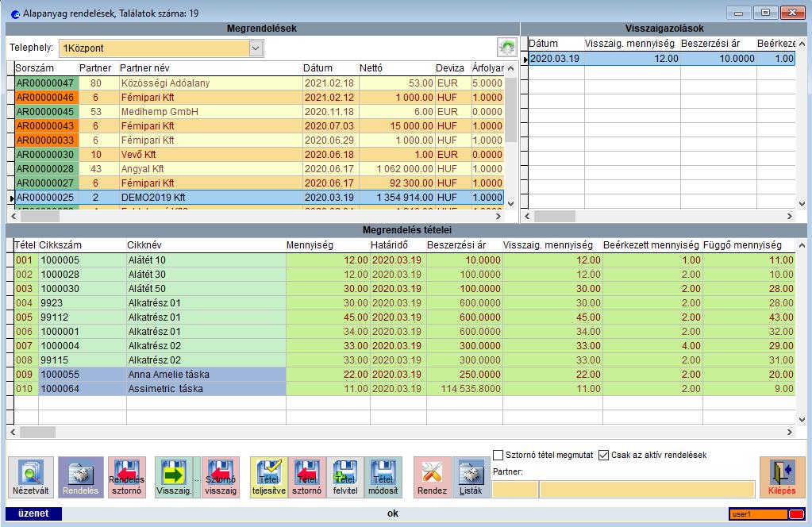Select order AR00000045 Medihemp GmbH
Viewport: 812px width, 527px height.
[259, 112]
